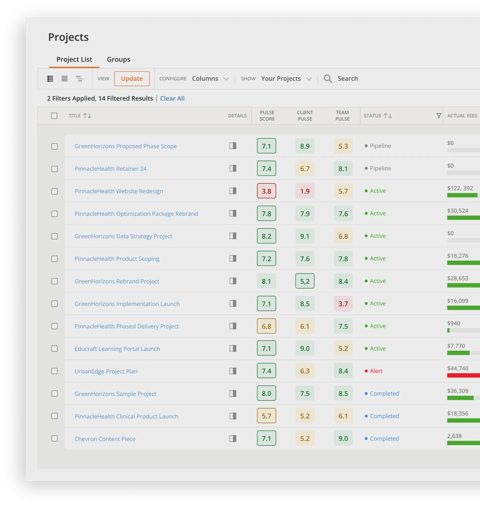
Task: Check GreenHorizons Data Strategy Project row
Action: click(x=54, y=236)
